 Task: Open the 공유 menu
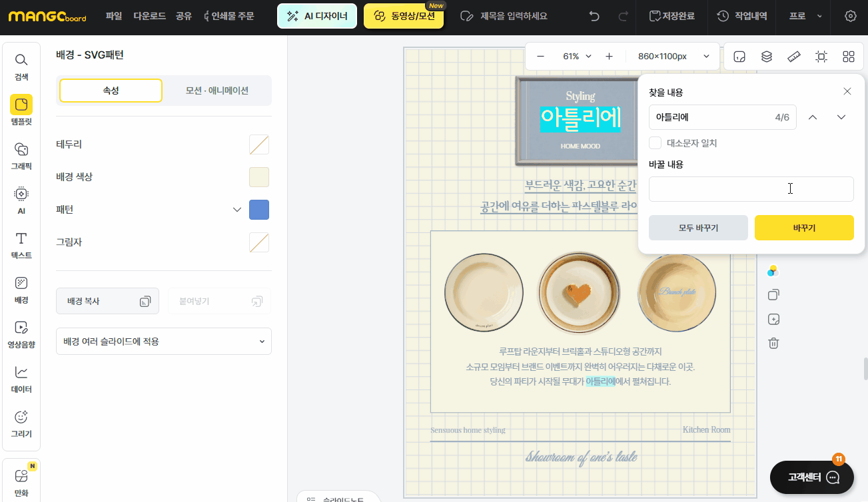click(x=184, y=16)
